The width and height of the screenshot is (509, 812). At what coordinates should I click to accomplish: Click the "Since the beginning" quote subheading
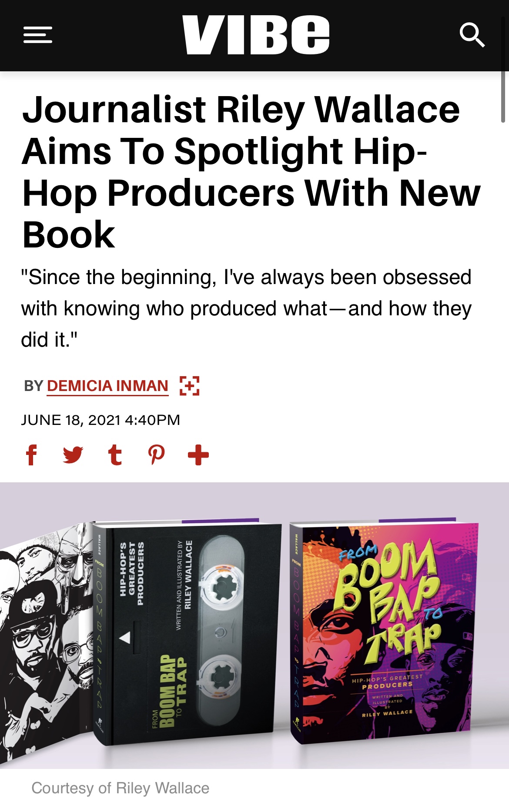pos(246,308)
